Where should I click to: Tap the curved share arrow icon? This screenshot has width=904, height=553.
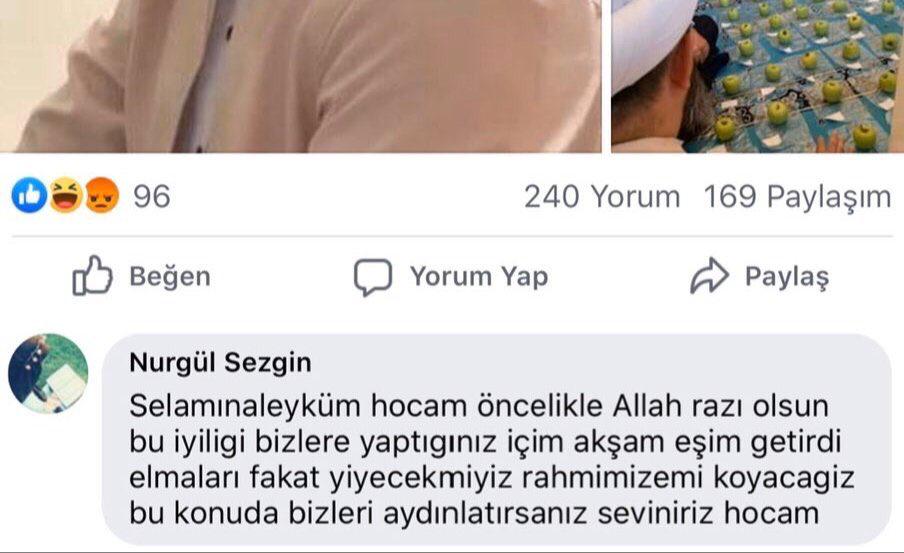pyautogui.click(x=709, y=276)
